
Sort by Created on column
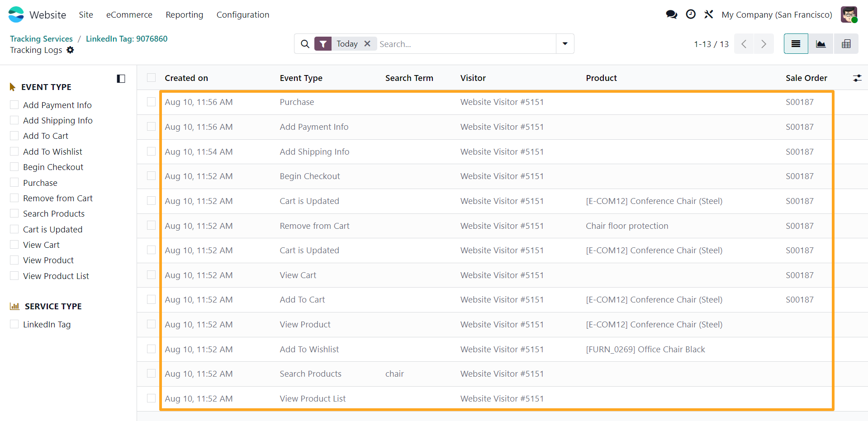(x=186, y=78)
